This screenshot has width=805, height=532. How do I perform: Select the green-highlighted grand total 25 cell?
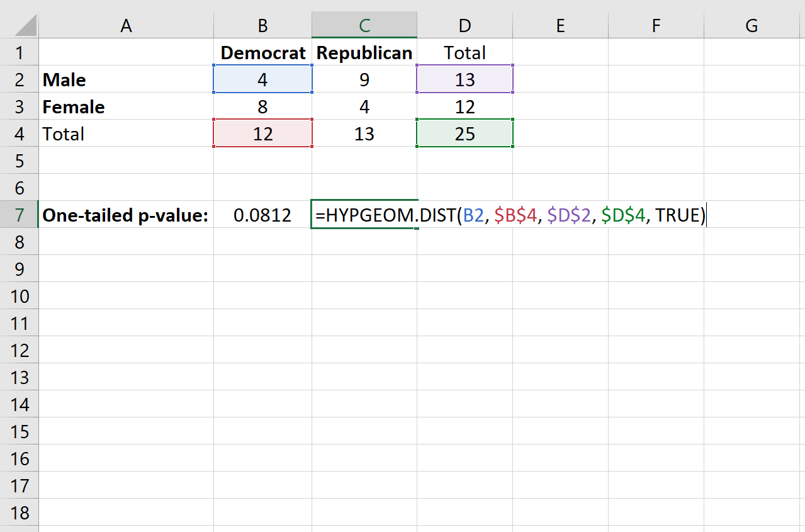tap(464, 134)
